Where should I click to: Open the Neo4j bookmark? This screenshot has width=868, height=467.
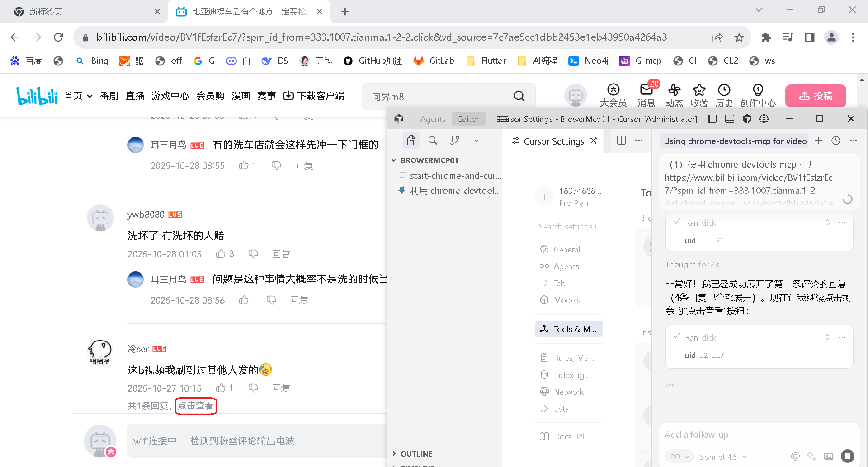tap(588, 61)
